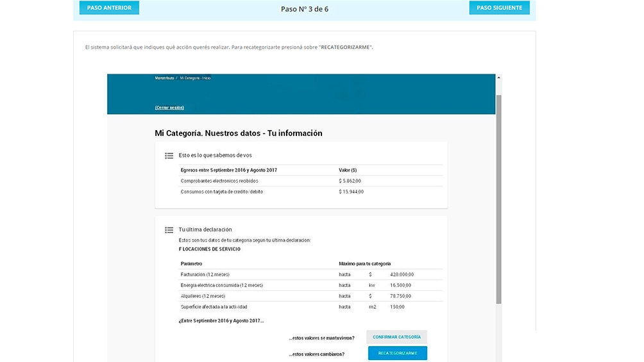The image size is (644, 362).
Task: Click 'Consumos con tarjeta de crédito/débito' row
Action: click(x=311, y=192)
